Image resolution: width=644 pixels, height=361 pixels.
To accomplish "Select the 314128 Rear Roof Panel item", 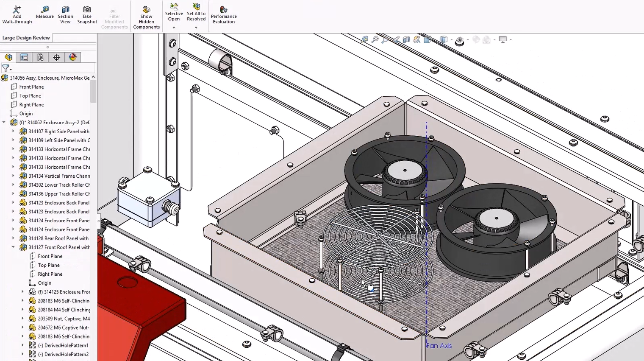I will tap(58, 238).
